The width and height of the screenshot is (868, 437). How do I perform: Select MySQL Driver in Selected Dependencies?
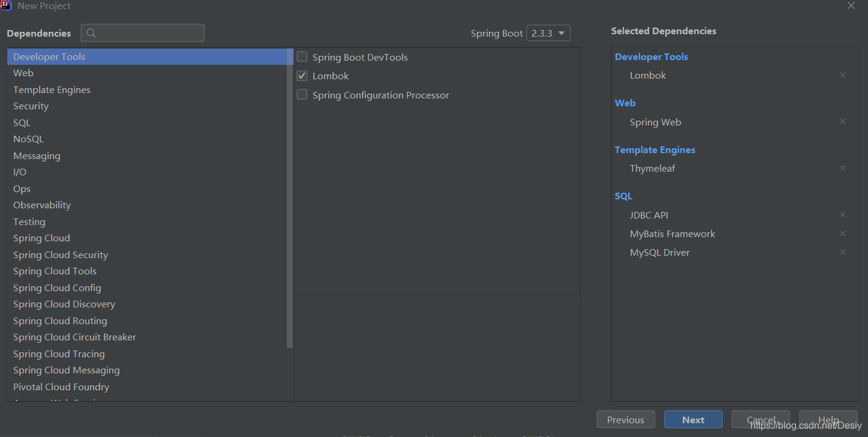click(660, 252)
